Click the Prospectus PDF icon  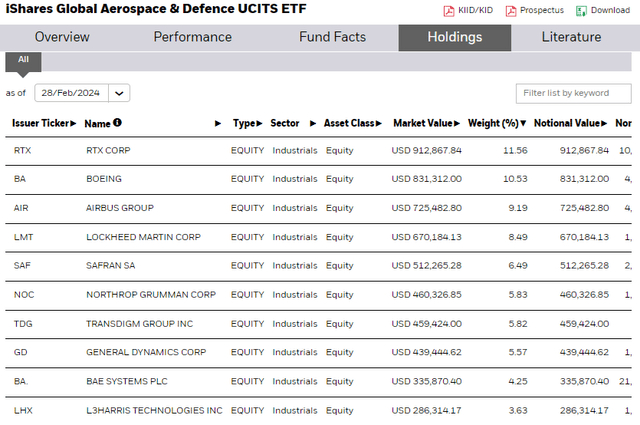click(511, 11)
